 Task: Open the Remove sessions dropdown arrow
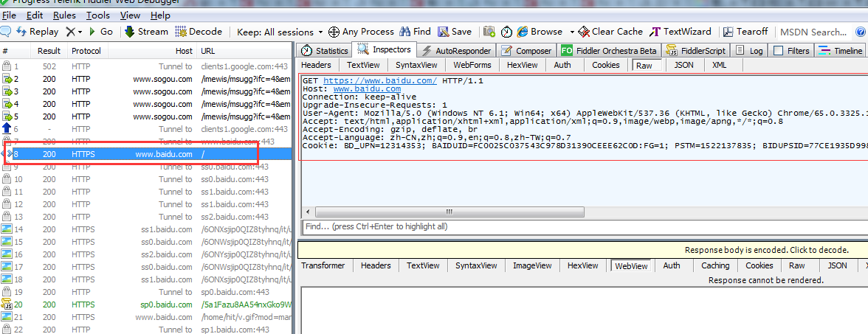80,32
